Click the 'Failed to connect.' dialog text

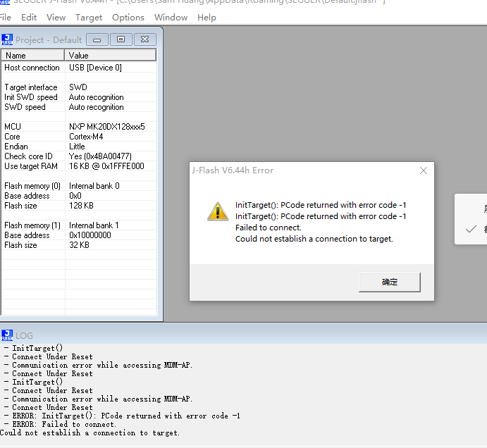tap(269, 228)
